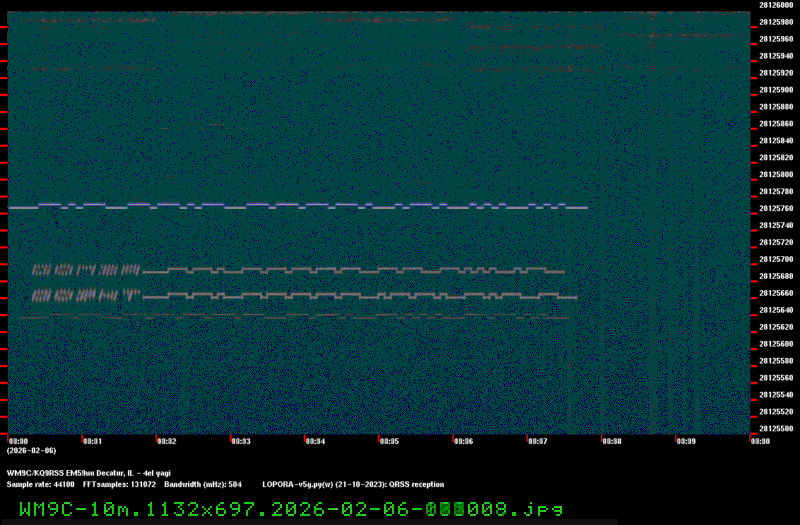Click the faint thin line near 28125640

tap(300, 317)
